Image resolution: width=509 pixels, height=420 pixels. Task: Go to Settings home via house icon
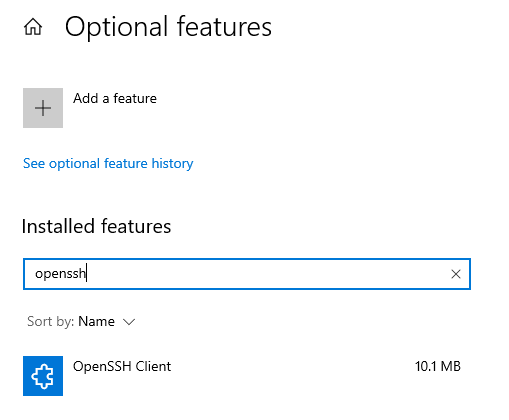point(33,27)
